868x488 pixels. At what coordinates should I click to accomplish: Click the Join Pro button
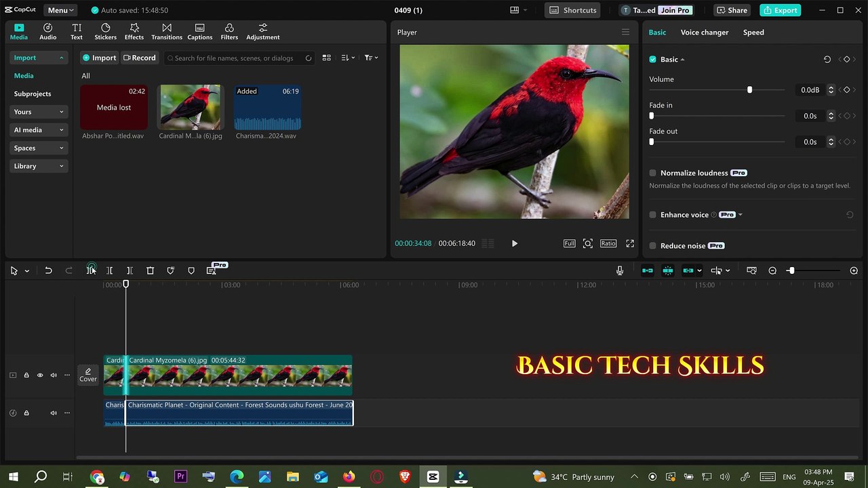click(675, 10)
